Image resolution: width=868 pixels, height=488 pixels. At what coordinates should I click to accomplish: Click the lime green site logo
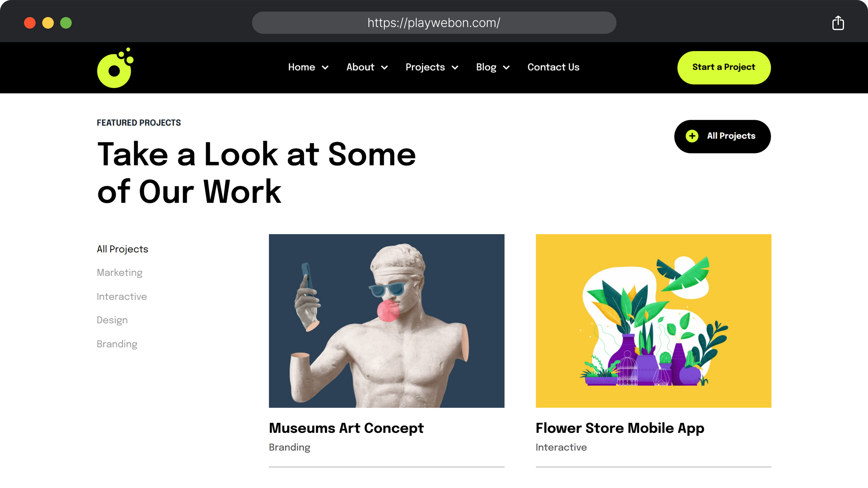pyautogui.click(x=115, y=68)
